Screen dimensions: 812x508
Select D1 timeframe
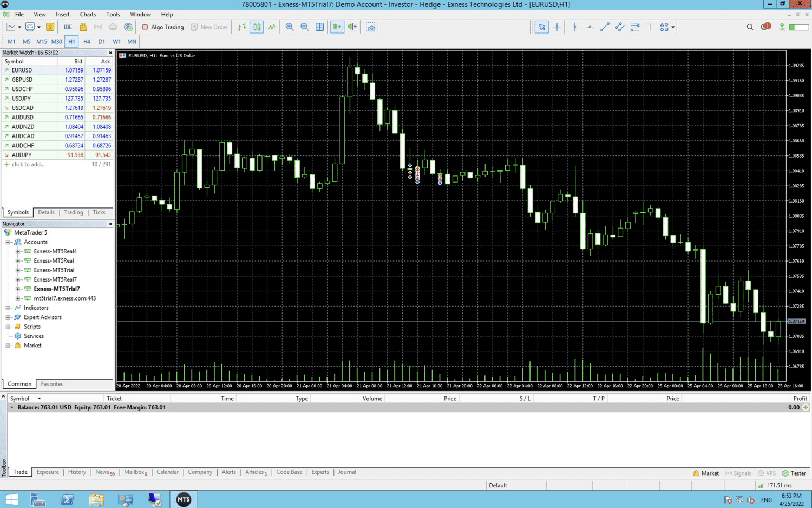(x=102, y=42)
